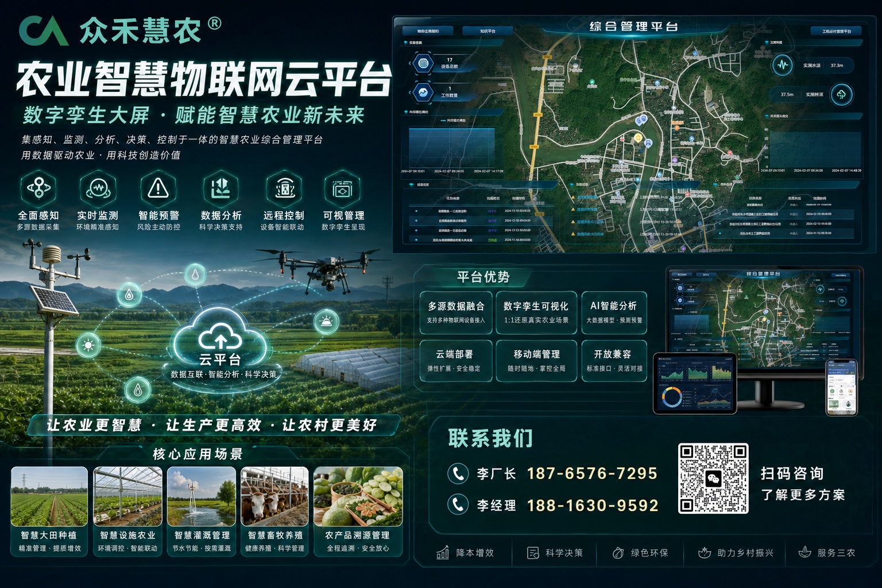The height and width of the screenshot is (588, 882).
Task: Select the 远程控制 remote control icon
Action: (x=284, y=188)
